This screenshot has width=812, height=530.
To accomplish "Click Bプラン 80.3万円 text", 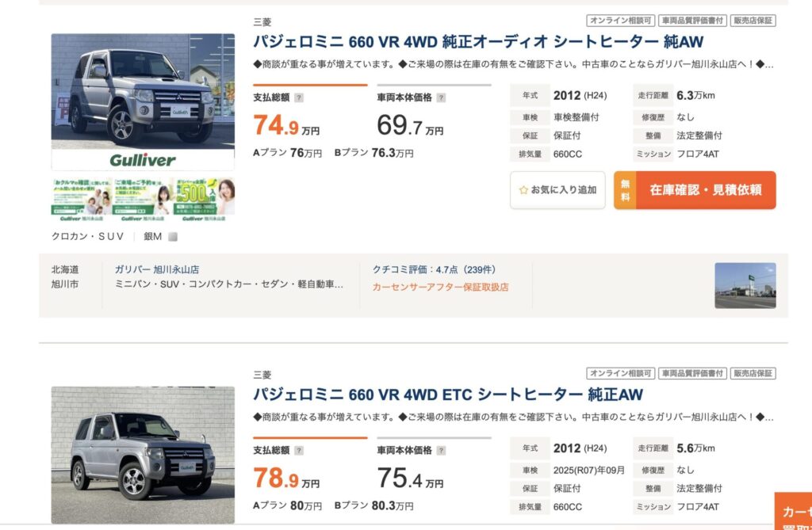I will [374, 505].
